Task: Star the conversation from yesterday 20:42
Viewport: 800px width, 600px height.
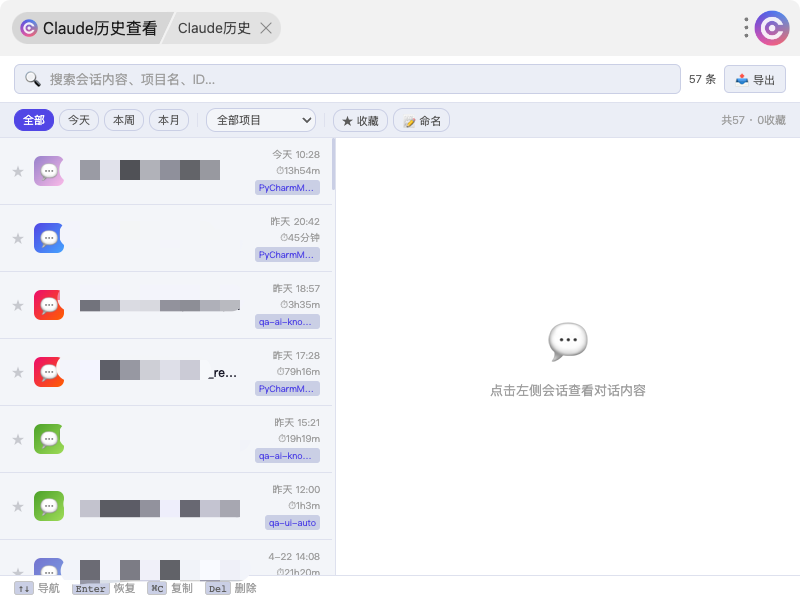Action: click(x=17, y=238)
